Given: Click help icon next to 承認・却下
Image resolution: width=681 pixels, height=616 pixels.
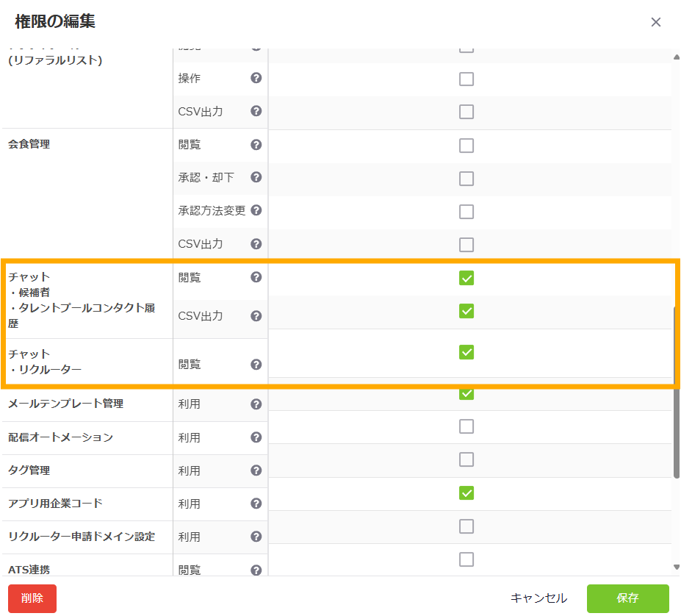Looking at the screenshot, I should point(256,177).
